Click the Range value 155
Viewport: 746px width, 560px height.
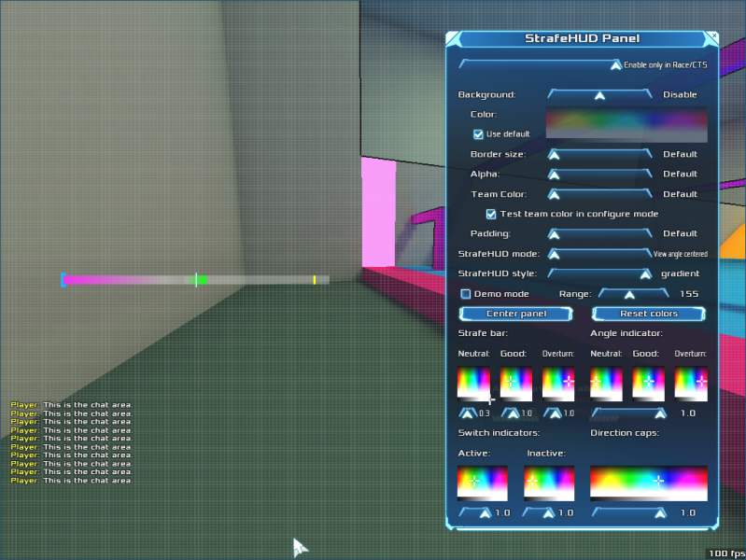point(689,294)
